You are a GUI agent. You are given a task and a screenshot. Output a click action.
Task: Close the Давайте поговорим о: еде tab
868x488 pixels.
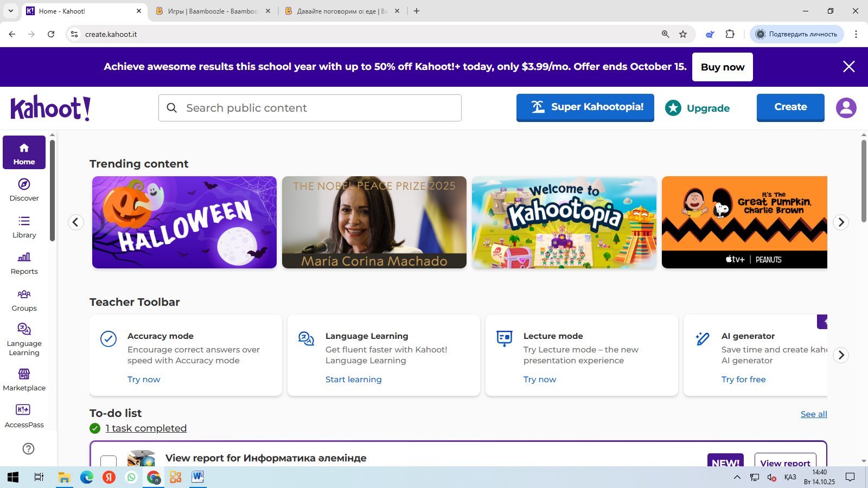click(397, 11)
